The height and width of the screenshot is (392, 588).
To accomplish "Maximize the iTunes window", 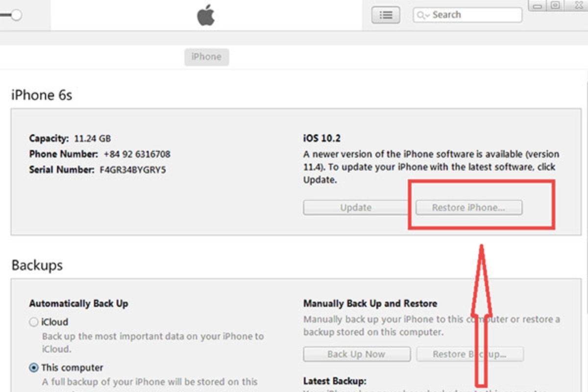I will [x=555, y=5].
